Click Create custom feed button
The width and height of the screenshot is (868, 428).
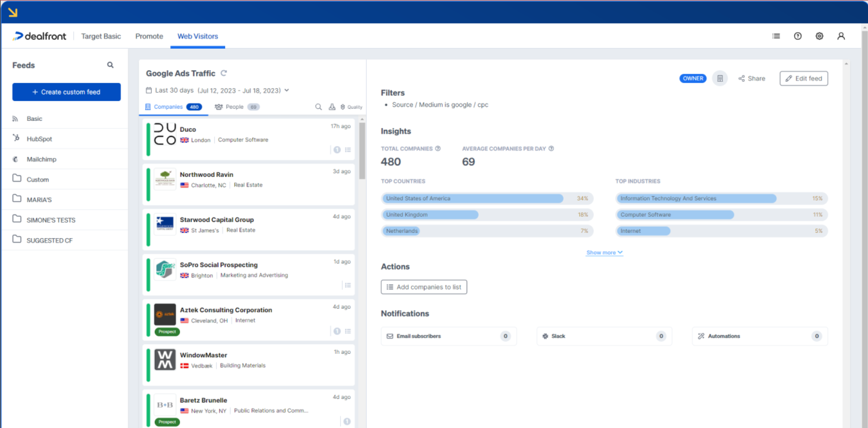coord(66,92)
